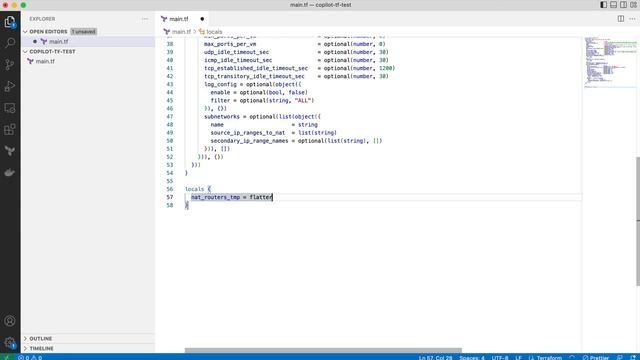Open the Manage gear settings icon
Viewport: 640px width, 360px height.
[x=10, y=342]
